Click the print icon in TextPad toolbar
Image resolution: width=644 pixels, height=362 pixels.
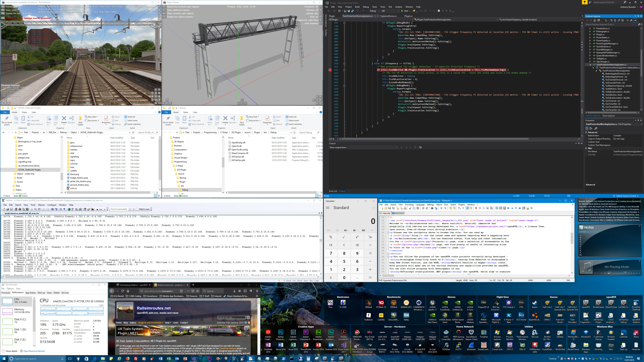click(x=20, y=209)
